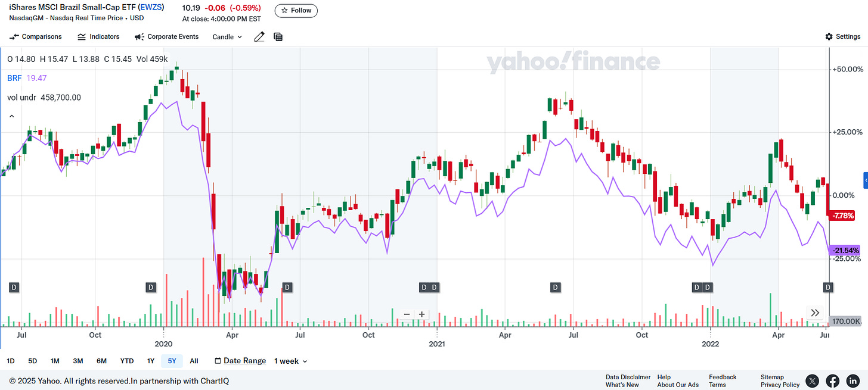Open chart Settings
The image size is (868, 390).
[842, 37]
